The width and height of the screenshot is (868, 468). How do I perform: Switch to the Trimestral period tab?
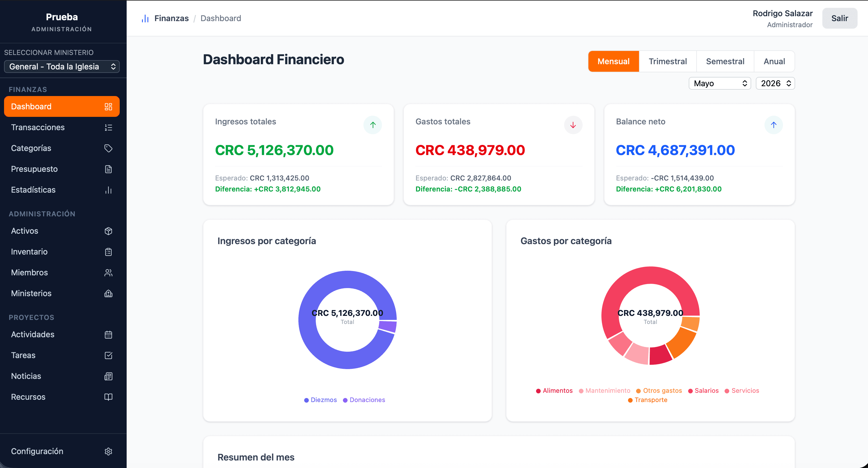point(668,61)
